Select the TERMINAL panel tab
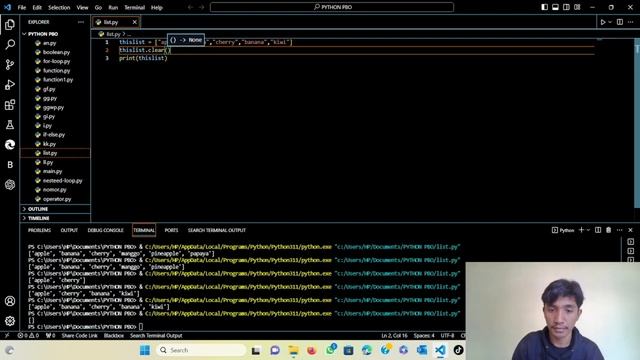This screenshot has width=640, height=360. pos(144,230)
